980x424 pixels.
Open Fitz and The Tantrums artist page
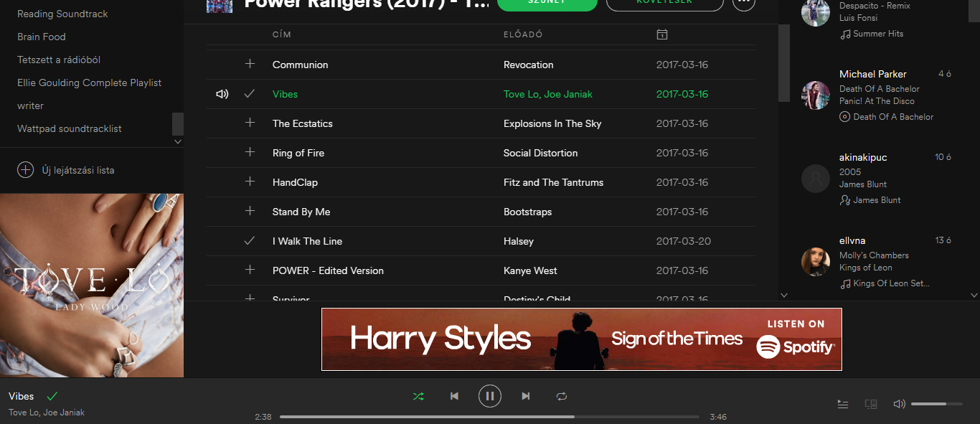pos(554,182)
